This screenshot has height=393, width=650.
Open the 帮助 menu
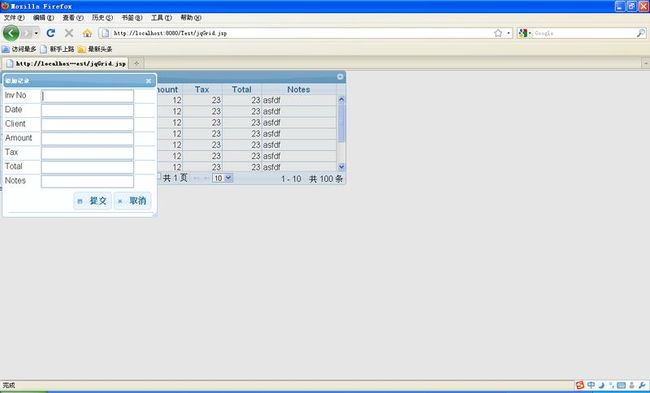pos(191,17)
